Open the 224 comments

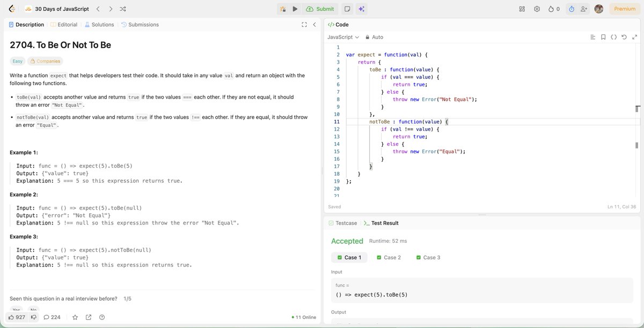click(x=52, y=317)
